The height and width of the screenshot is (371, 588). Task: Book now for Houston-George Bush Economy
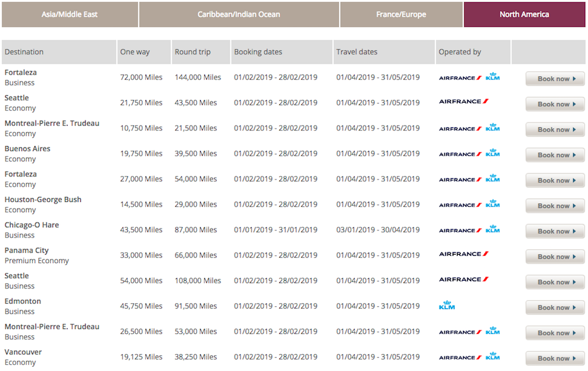pyautogui.click(x=555, y=206)
